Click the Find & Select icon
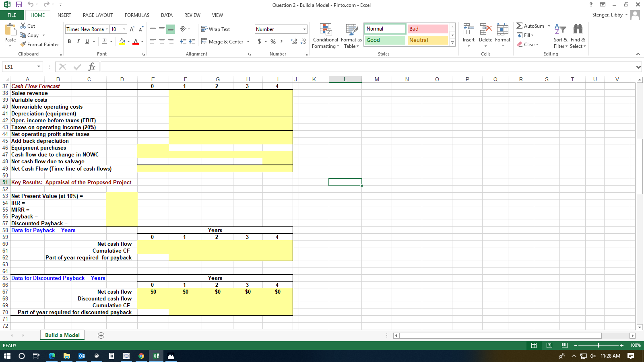The image size is (644, 362). pyautogui.click(x=578, y=35)
